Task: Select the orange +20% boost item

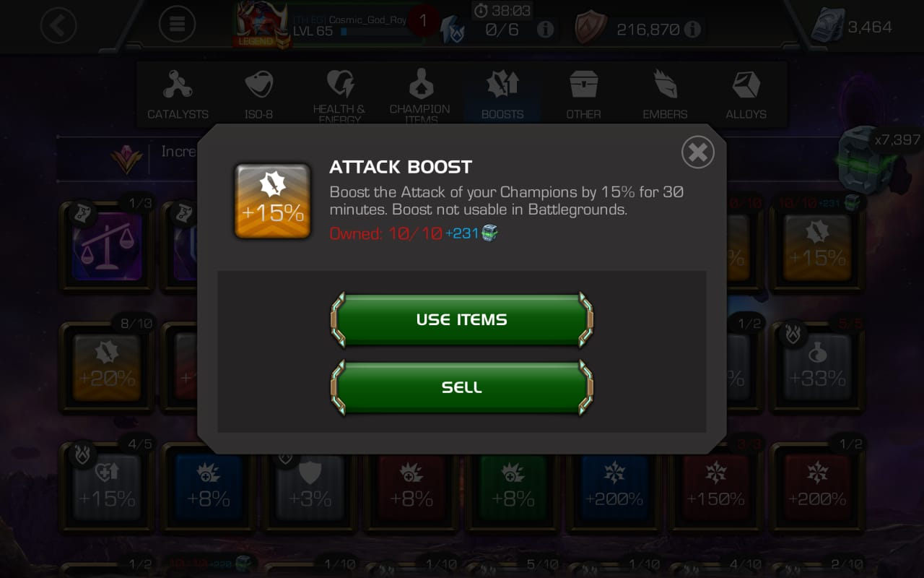Action: 107,367
